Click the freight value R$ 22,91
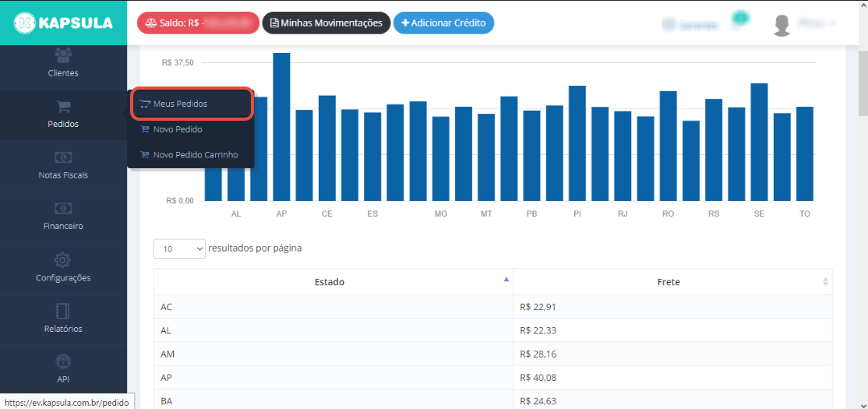 tap(538, 307)
